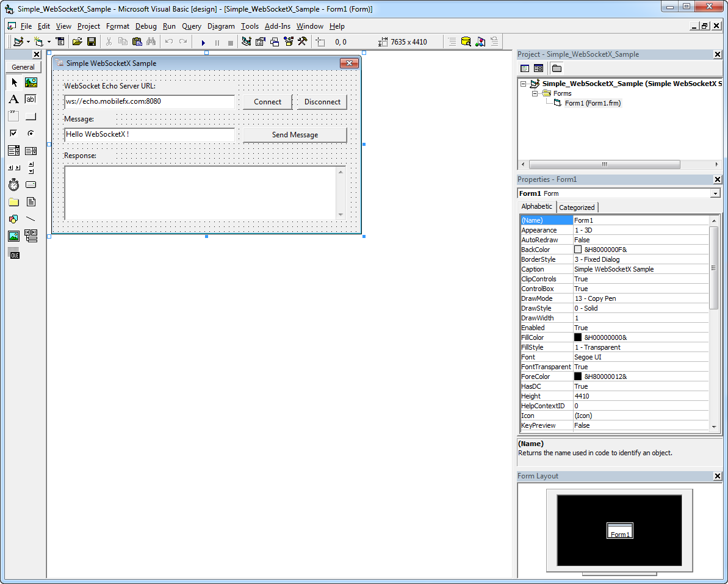Viewport: 728px width, 584px height.
Task: Select the ListBox control tool
Action: 31,150
